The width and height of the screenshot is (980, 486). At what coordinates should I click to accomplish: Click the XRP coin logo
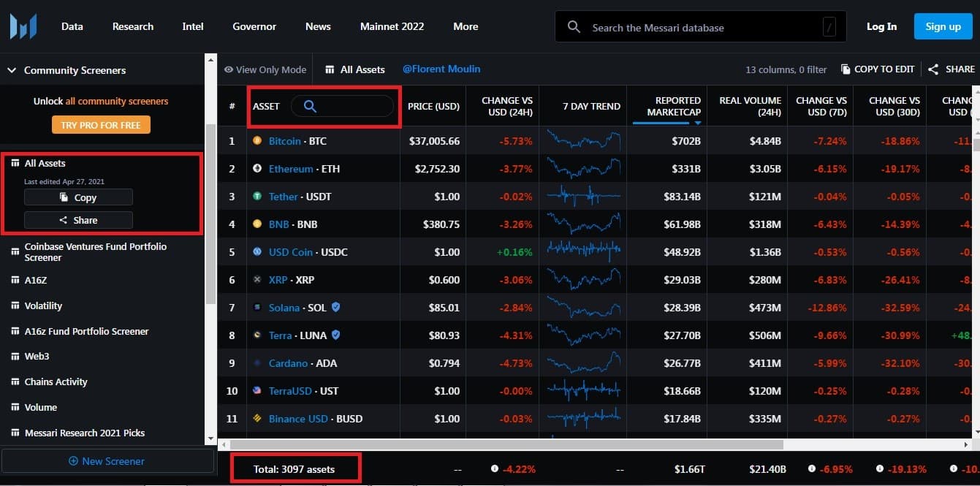coord(257,280)
